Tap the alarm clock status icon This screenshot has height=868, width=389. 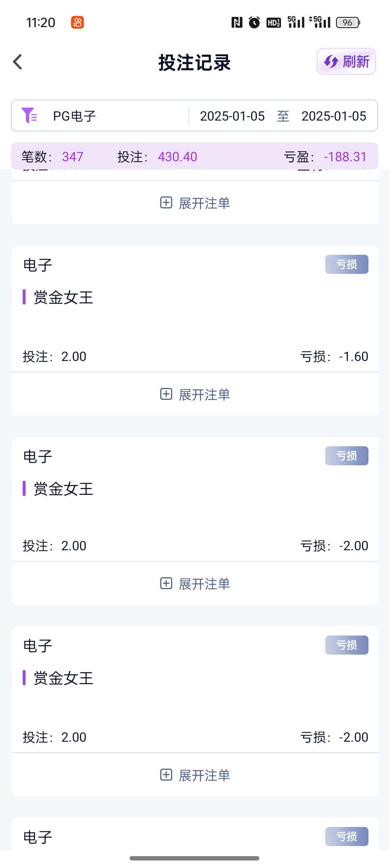click(x=254, y=22)
